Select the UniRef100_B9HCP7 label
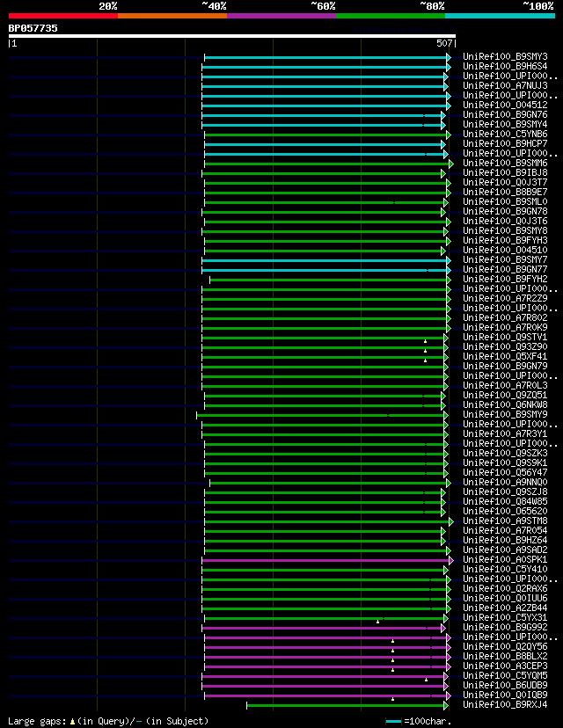The height and width of the screenshot is (728, 563). 505,144
